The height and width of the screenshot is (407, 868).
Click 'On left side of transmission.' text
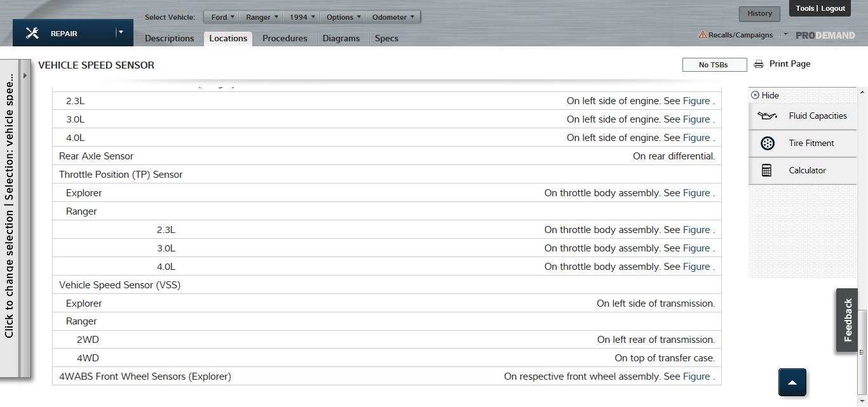pyautogui.click(x=656, y=304)
